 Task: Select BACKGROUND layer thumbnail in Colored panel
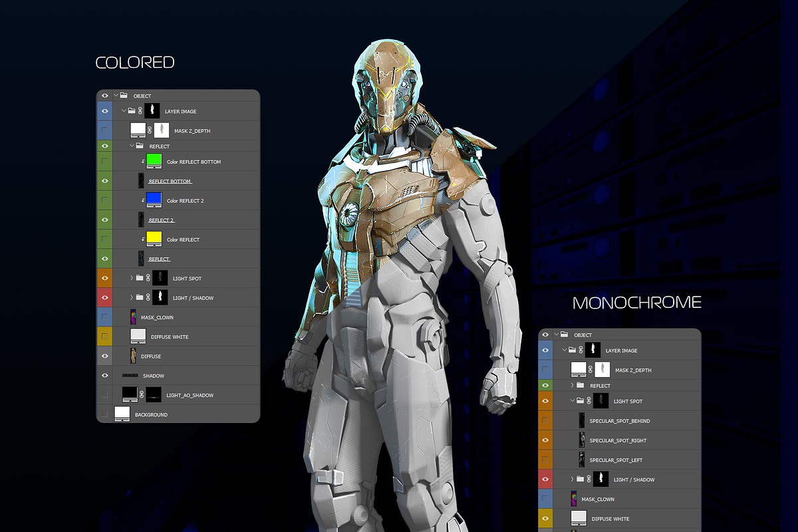click(122, 414)
